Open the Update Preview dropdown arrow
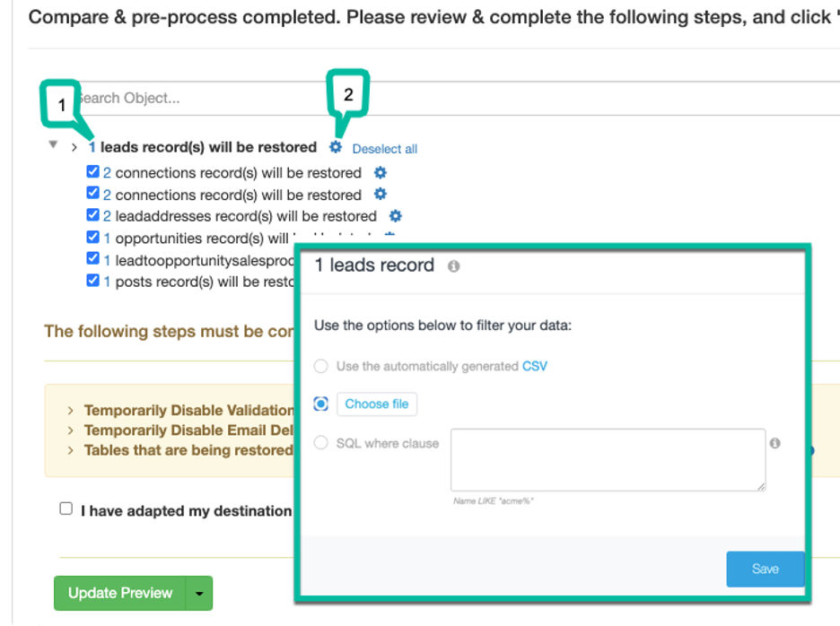The height and width of the screenshot is (626, 840). point(199,593)
